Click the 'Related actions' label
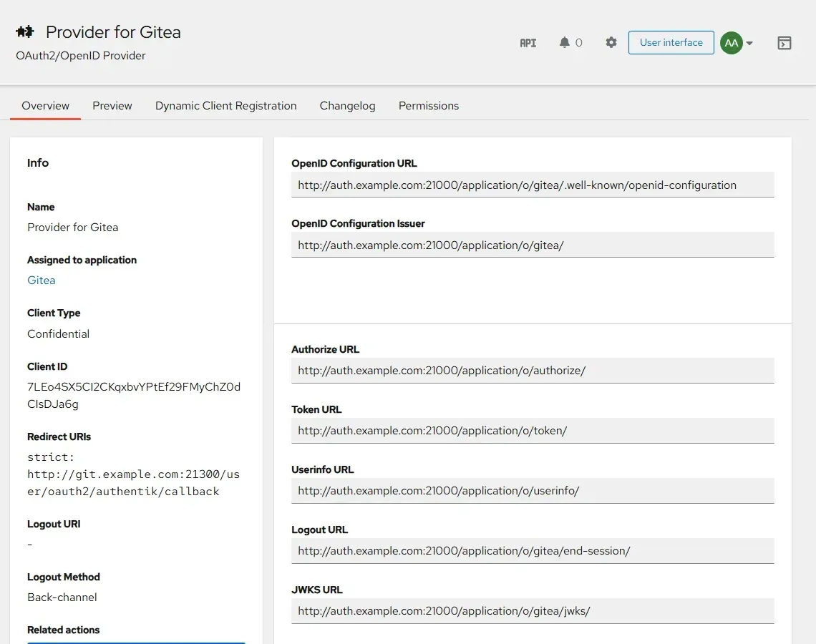Image resolution: width=816 pixels, height=644 pixels. tap(64, 630)
